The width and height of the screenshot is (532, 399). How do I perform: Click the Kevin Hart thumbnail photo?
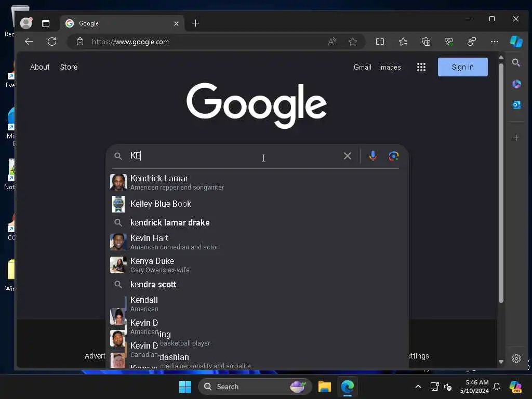118,242
